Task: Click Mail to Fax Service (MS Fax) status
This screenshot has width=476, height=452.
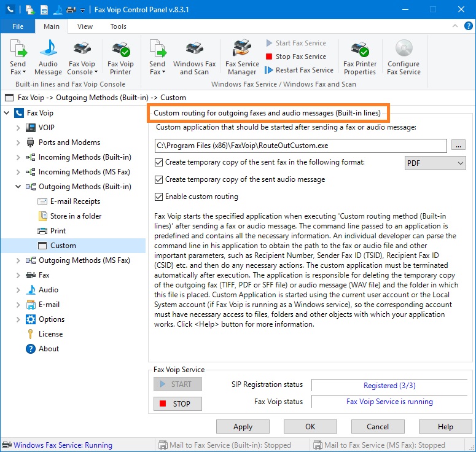Action: [x=380, y=445]
